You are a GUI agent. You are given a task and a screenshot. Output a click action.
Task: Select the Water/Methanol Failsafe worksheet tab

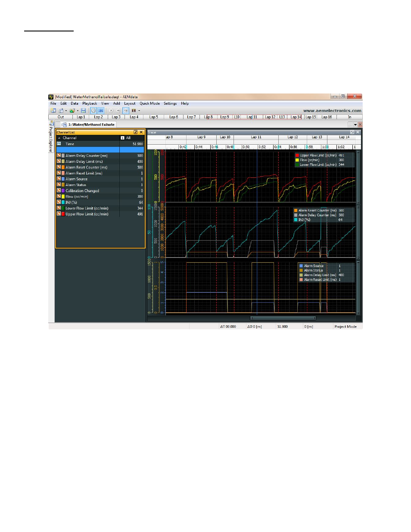point(89,124)
